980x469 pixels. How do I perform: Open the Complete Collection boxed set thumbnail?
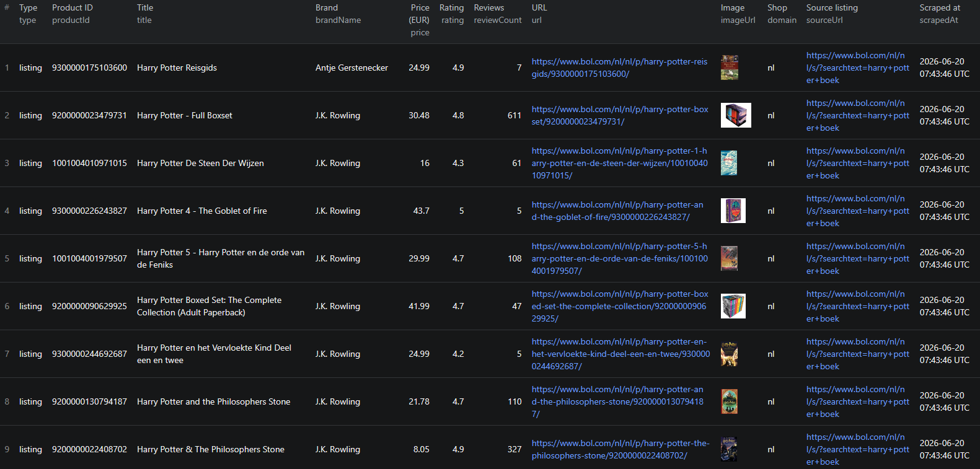point(733,306)
